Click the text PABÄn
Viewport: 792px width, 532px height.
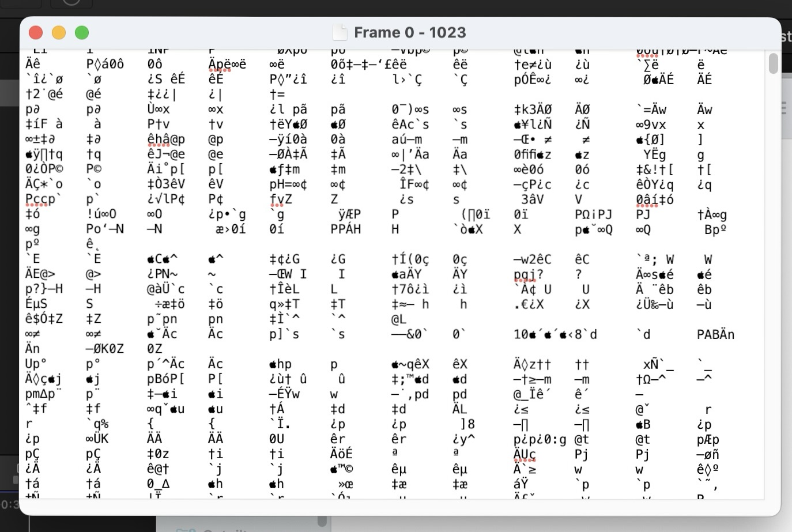coord(716,334)
